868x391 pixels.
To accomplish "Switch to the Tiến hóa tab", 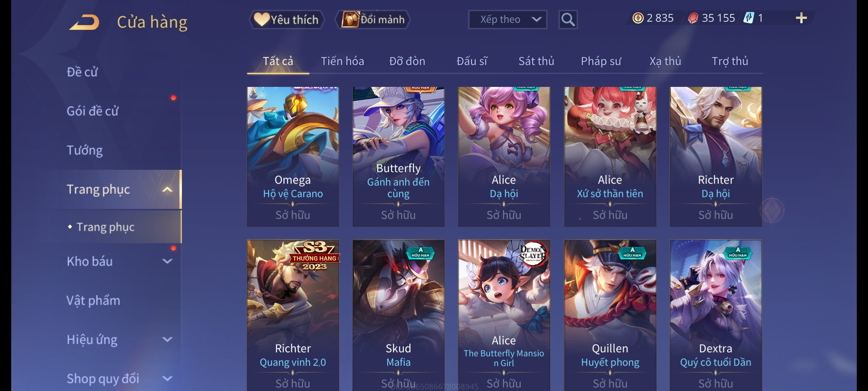I will 342,61.
